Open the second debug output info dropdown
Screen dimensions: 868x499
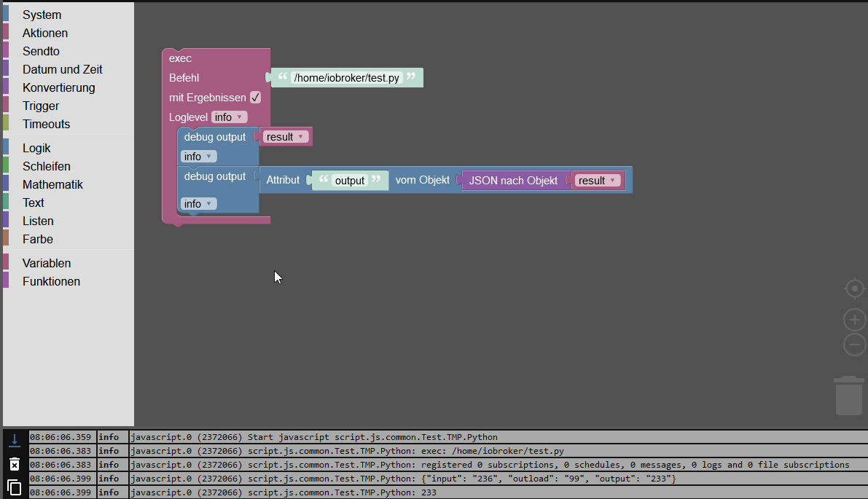pyautogui.click(x=199, y=204)
